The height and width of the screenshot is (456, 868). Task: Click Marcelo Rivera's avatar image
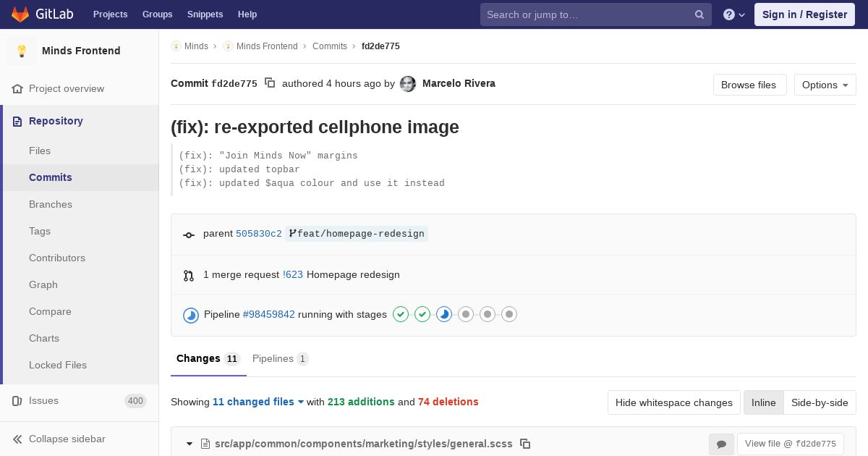point(408,84)
